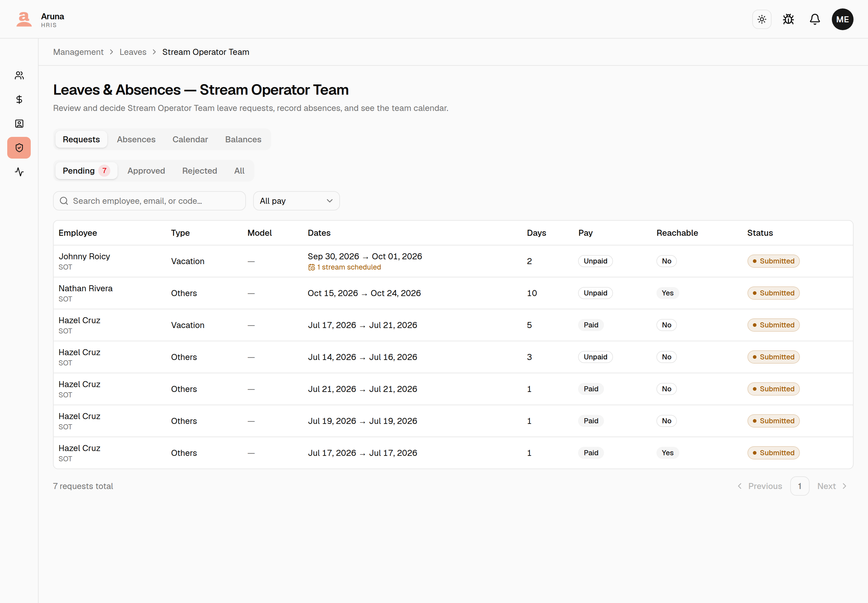Click the pending count badge 7
The height and width of the screenshot is (603, 868).
click(104, 171)
